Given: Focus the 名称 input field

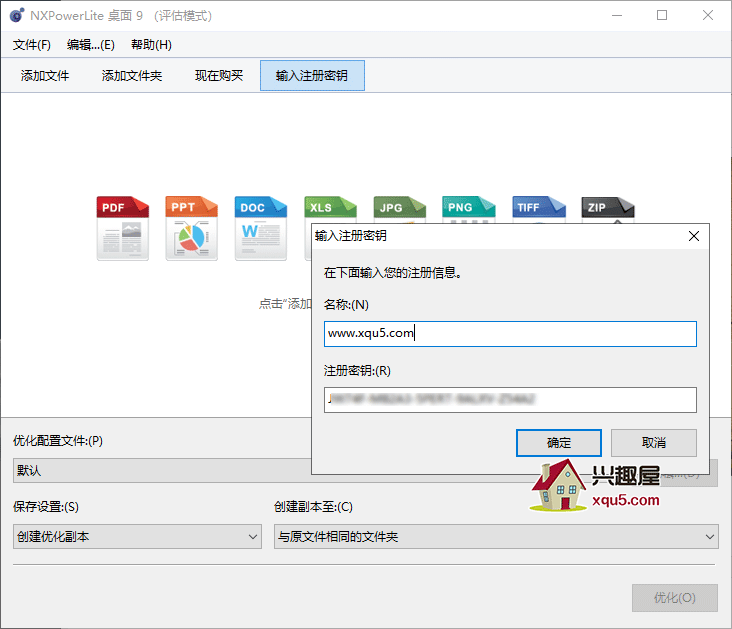Looking at the screenshot, I should point(510,334).
